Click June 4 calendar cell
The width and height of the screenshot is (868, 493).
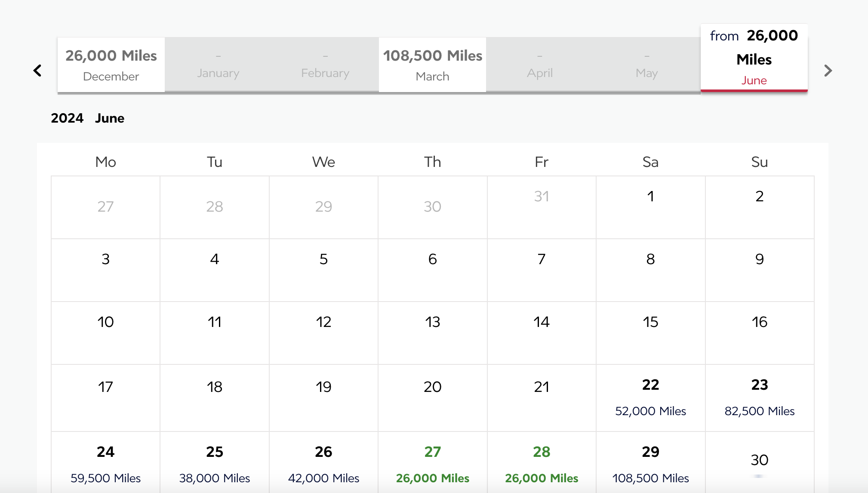click(215, 270)
